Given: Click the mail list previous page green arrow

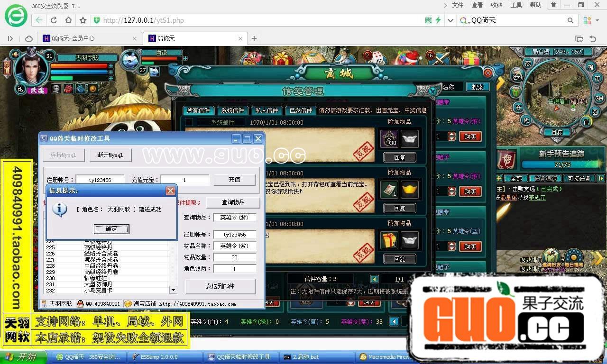Looking at the screenshot, I should point(375,279).
